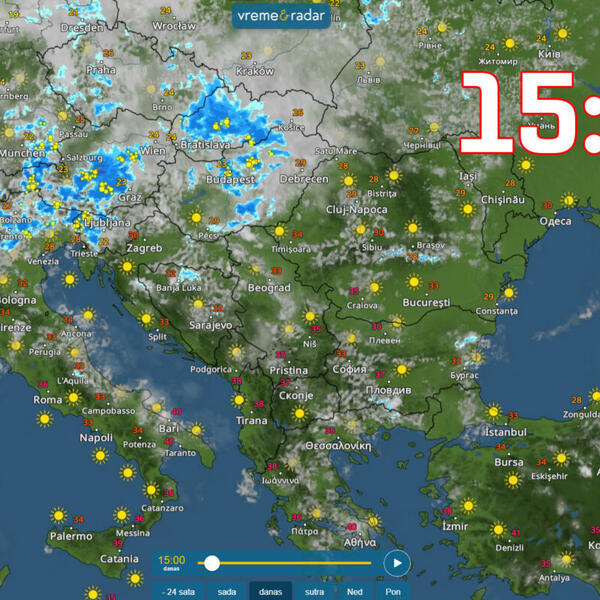Image resolution: width=600 pixels, height=600 pixels.
Task: Select the "danas" tab
Action: click(270, 591)
